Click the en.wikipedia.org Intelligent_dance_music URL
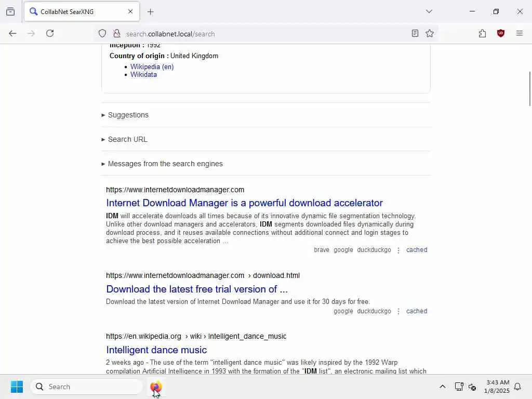This screenshot has width=532, height=399. (x=196, y=336)
